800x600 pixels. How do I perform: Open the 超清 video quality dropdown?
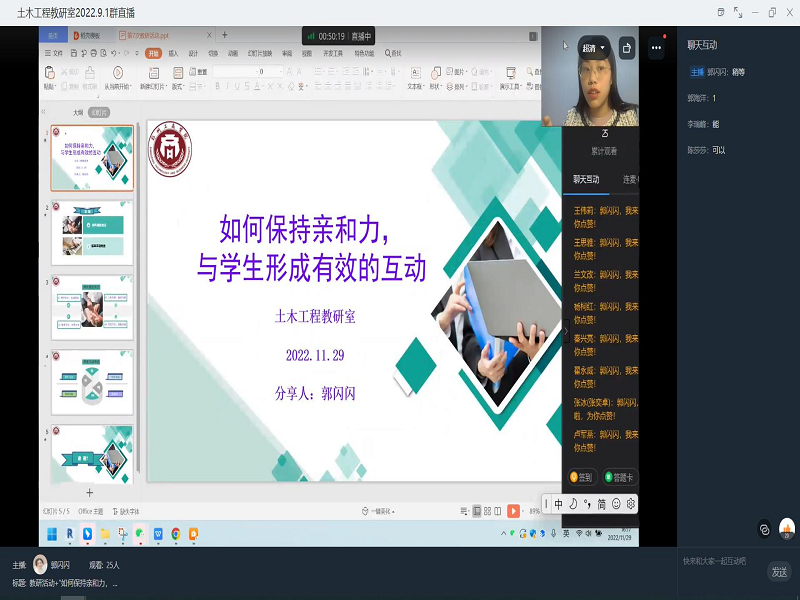[593, 48]
